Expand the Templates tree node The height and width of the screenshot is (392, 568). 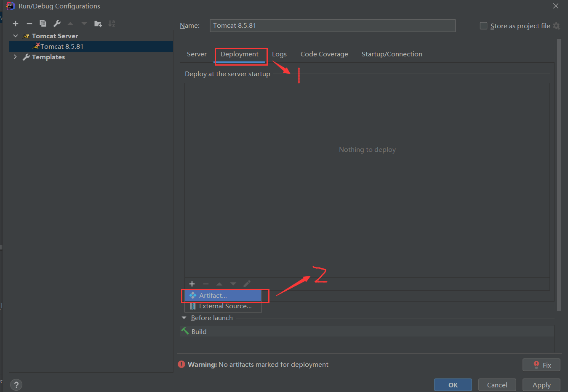click(16, 57)
